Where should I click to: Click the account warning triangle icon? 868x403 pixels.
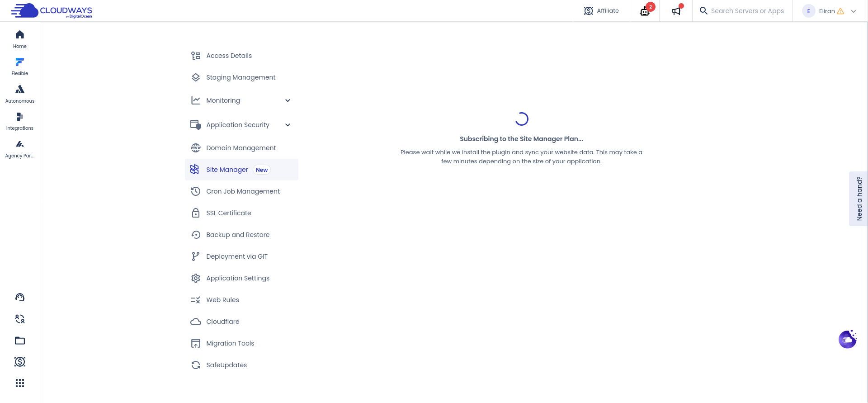point(840,11)
